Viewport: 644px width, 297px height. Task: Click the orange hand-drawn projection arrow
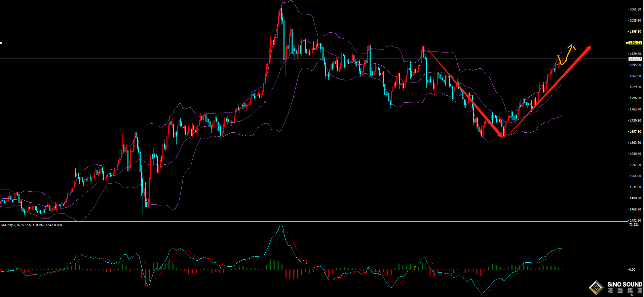(x=566, y=55)
